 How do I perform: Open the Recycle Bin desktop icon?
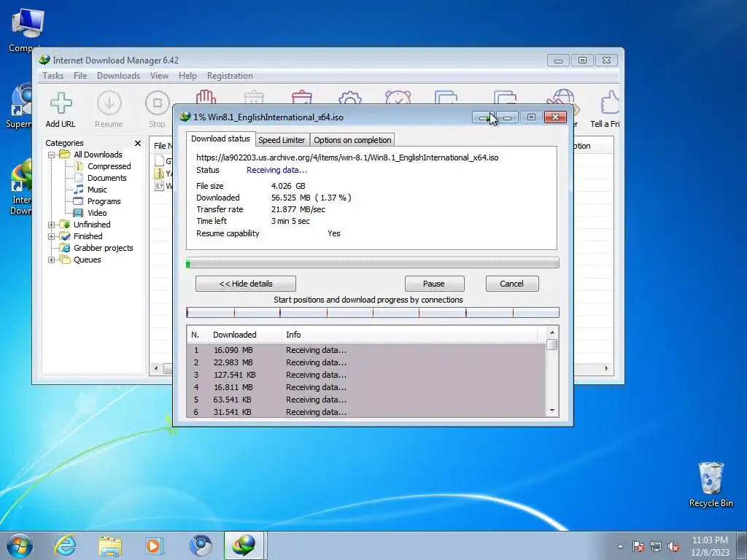coord(711,484)
